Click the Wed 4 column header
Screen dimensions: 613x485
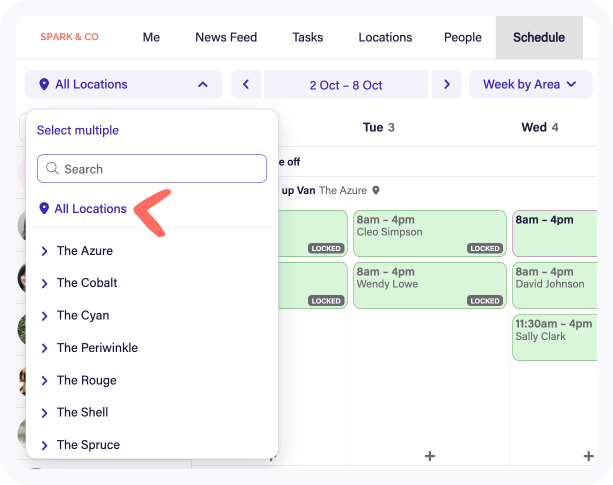[x=540, y=127]
